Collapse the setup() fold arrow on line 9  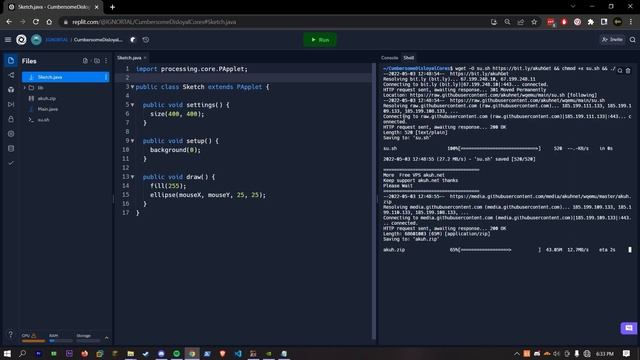tap(132, 141)
